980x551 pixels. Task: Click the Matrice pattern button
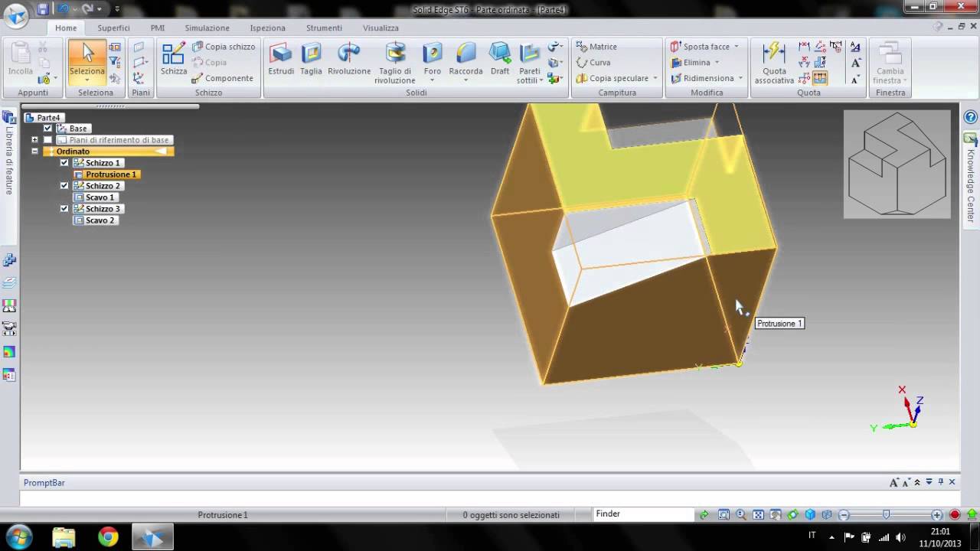click(596, 47)
